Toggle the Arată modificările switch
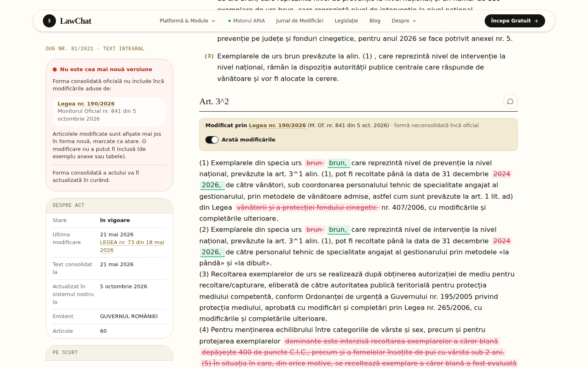 coord(212,140)
